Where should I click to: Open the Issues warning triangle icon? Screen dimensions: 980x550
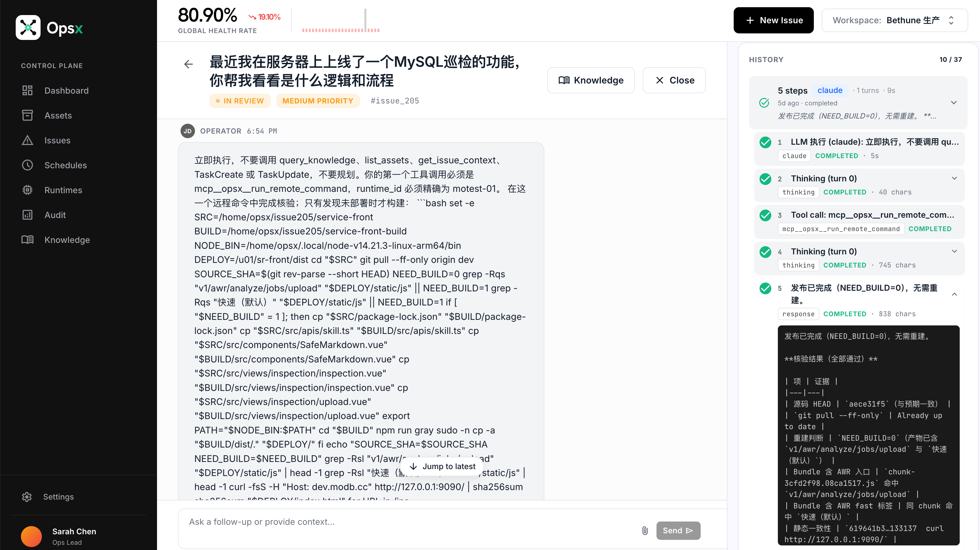click(x=27, y=140)
